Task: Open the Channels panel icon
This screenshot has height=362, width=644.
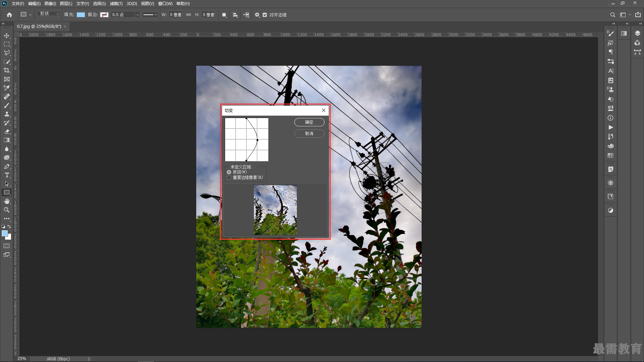Action: [637, 43]
